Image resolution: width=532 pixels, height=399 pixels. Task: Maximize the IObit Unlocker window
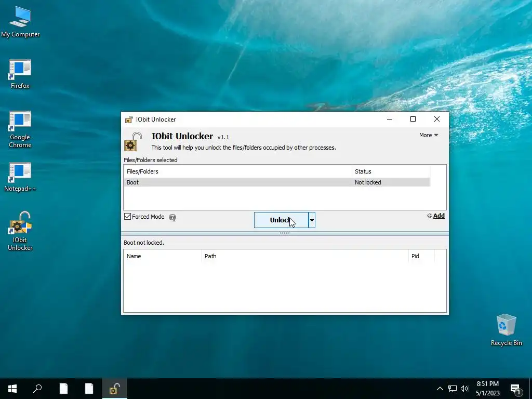pyautogui.click(x=413, y=119)
